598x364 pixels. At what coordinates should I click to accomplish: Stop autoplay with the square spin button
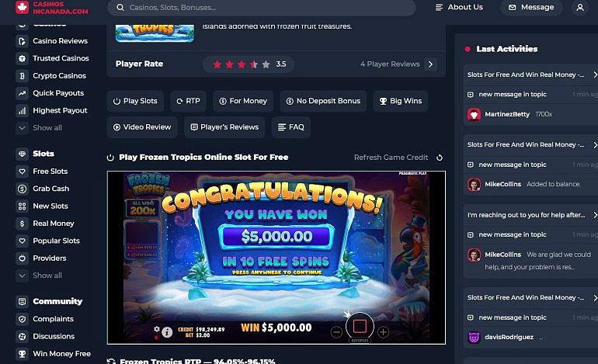[360, 326]
